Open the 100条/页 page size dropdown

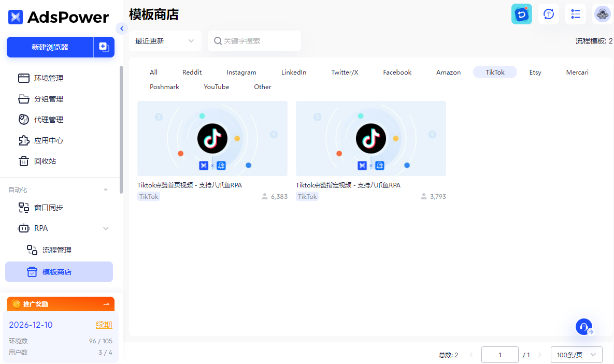[576, 355]
